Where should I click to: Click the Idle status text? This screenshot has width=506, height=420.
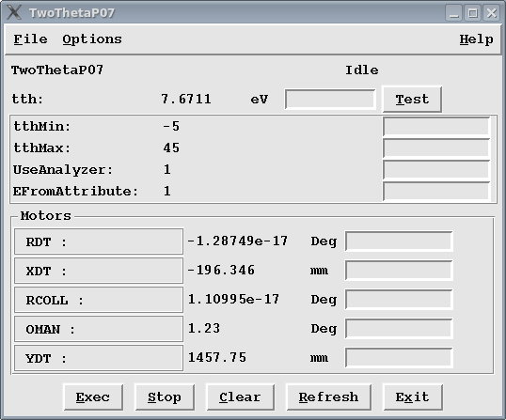pos(362,70)
